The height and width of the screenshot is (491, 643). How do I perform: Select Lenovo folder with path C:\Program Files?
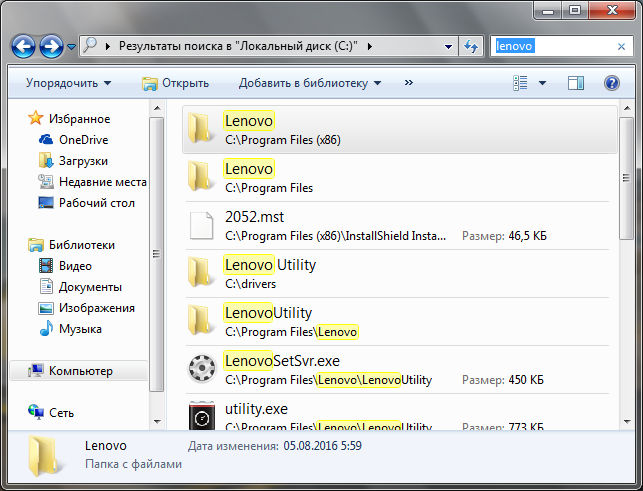400,178
